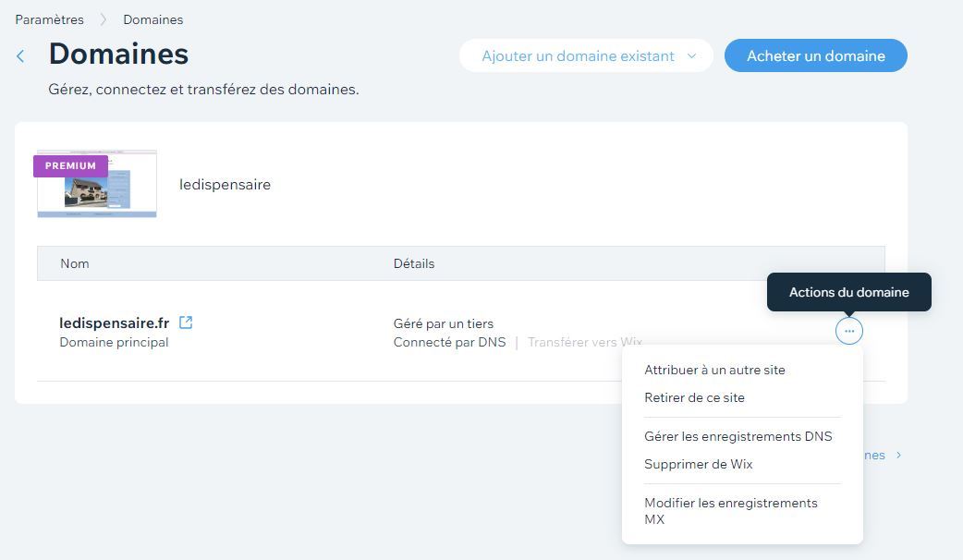Click the Transférer vers Wix link
Viewport: 963px width, 560px height.
pyautogui.click(x=584, y=342)
